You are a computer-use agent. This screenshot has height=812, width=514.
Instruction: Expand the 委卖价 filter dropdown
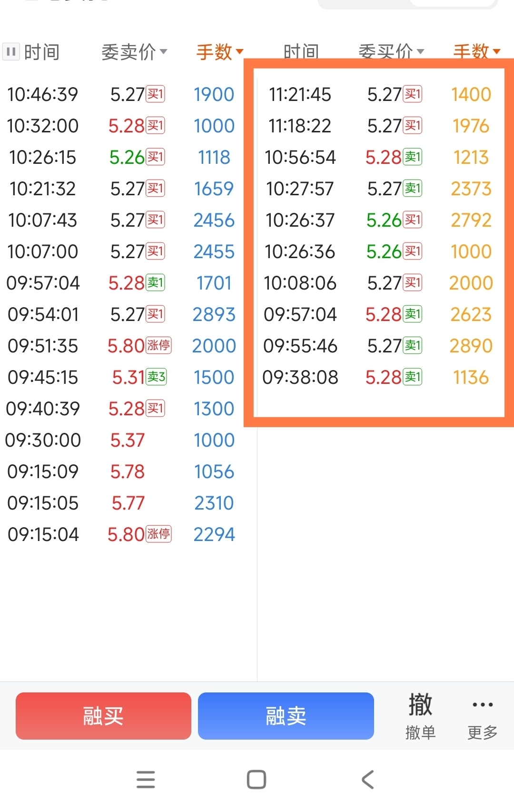coord(134,52)
